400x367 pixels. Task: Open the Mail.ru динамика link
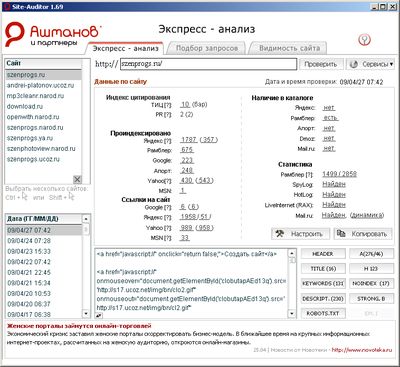(x=367, y=215)
